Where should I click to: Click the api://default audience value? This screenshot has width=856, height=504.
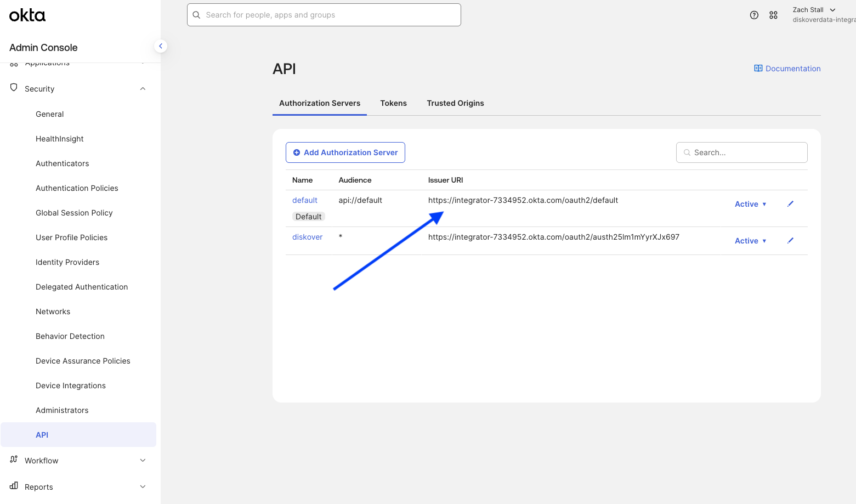coord(360,200)
